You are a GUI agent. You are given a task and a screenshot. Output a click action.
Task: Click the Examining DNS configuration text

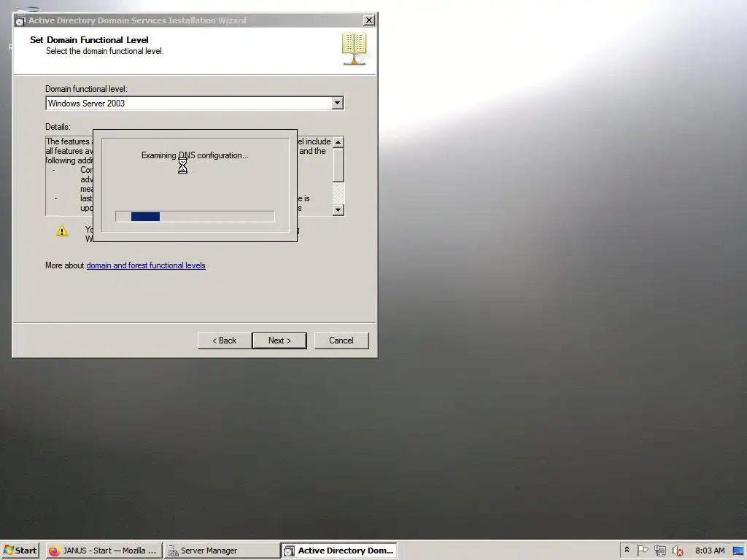[x=195, y=155]
